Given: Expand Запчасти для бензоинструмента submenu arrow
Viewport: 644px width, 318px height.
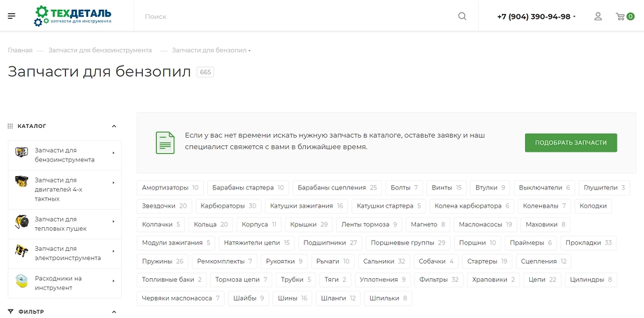Looking at the screenshot, I should (x=113, y=152).
